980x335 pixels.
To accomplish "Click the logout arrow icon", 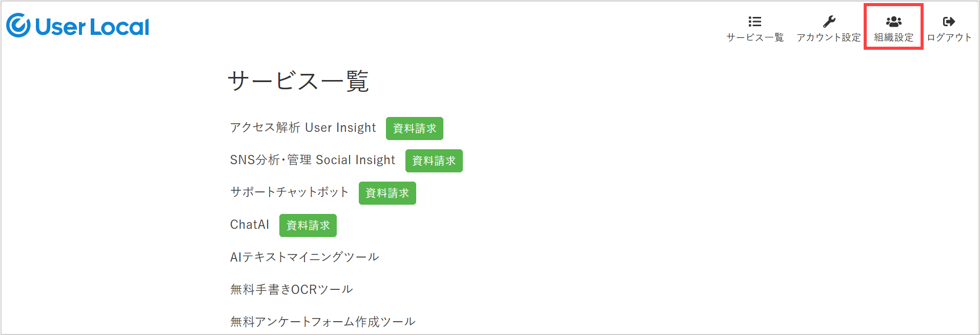I will pos(949,22).
